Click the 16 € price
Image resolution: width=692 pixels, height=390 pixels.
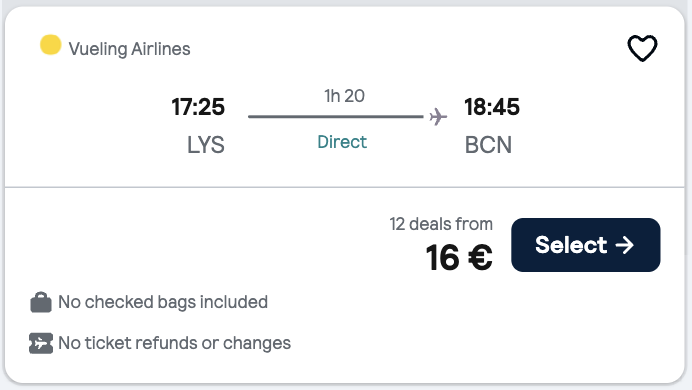(x=459, y=258)
